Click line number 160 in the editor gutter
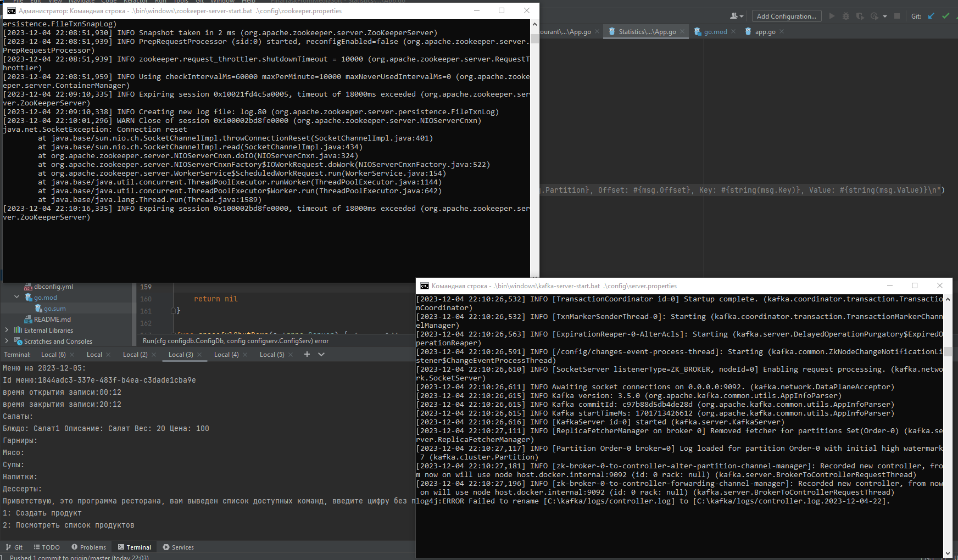 [146, 299]
